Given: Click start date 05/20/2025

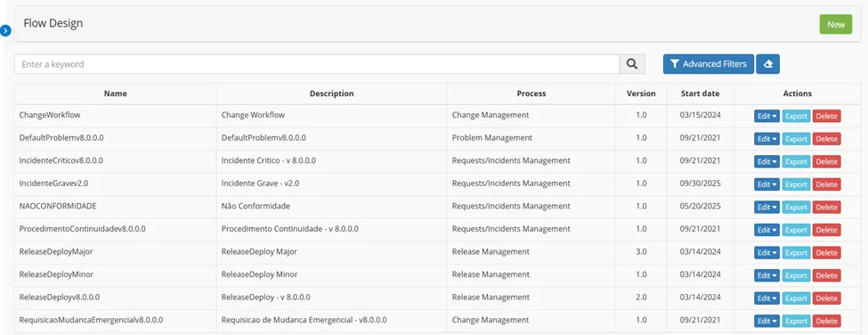Looking at the screenshot, I should click(x=701, y=206).
